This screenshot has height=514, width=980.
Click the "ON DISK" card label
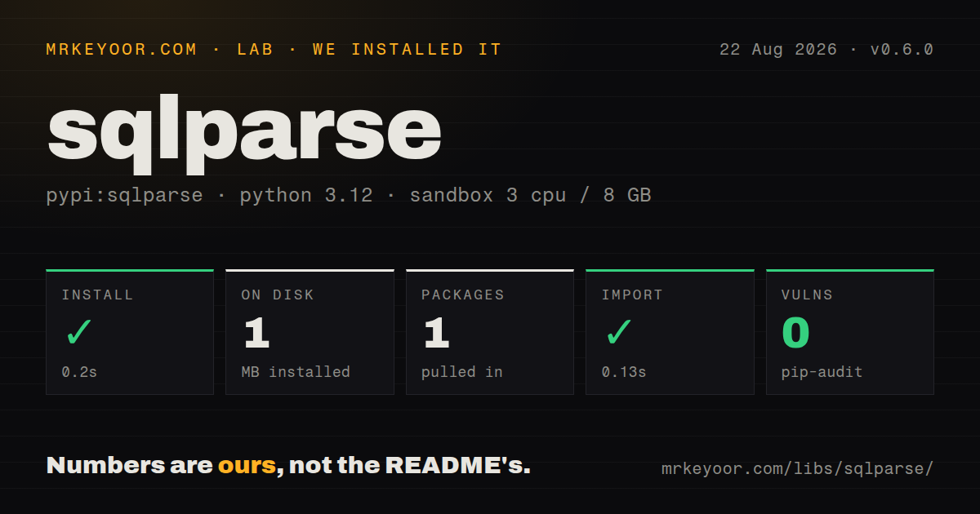click(278, 295)
